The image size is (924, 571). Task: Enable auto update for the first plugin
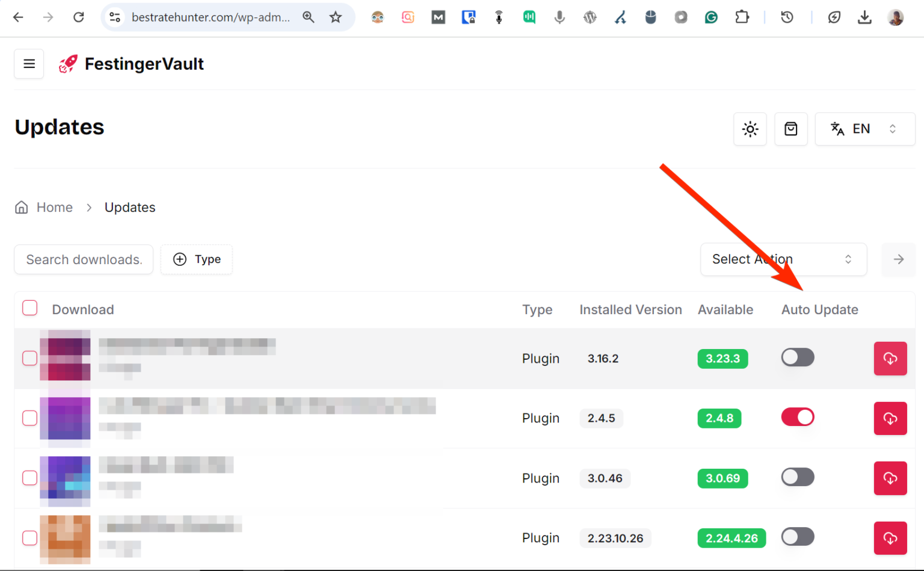[798, 357]
